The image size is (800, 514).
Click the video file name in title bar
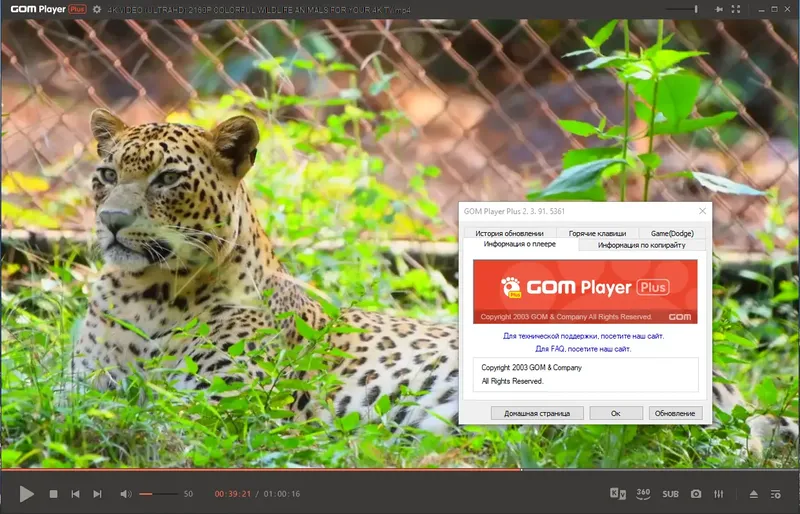[259, 10]
